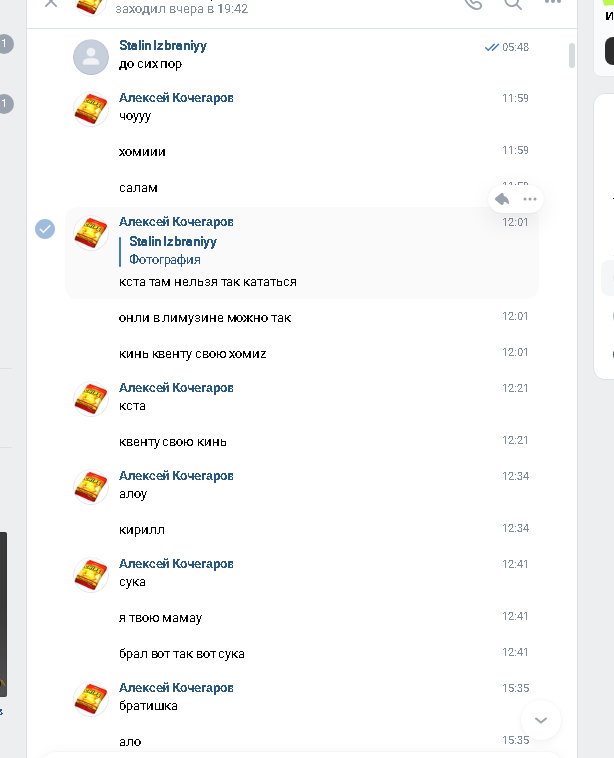Uncheck the selected 12:01 message checkmark
Screen dimensions: 614x758
click(x=45, y=229)
